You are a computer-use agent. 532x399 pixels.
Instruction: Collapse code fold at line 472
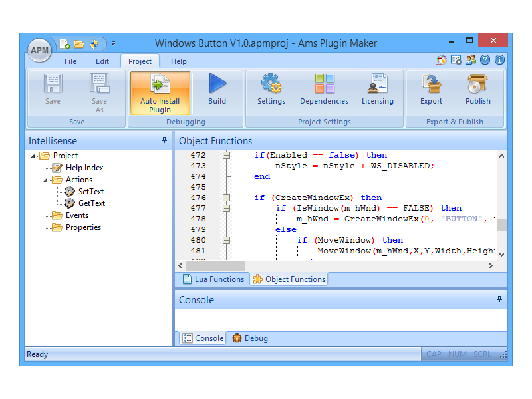coord(226,155)
